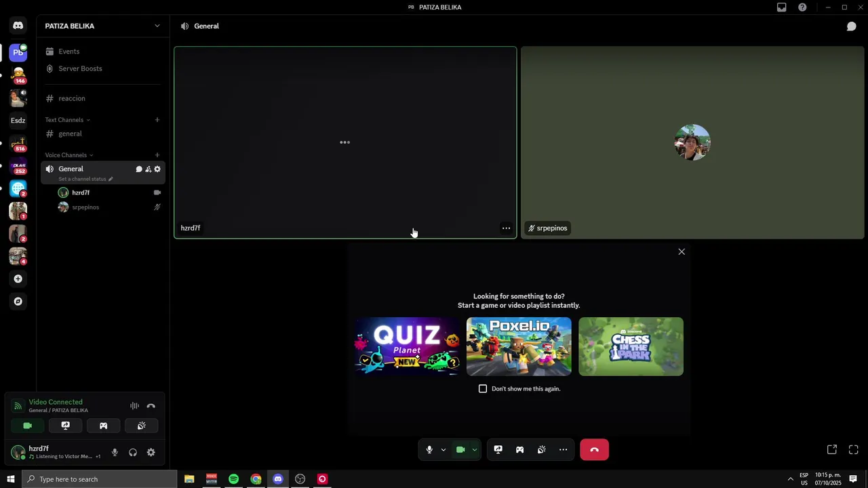Open Soundboard from bottom call toolbar
The width and height of the screenshot is (868, 488).
click(541, 449)
